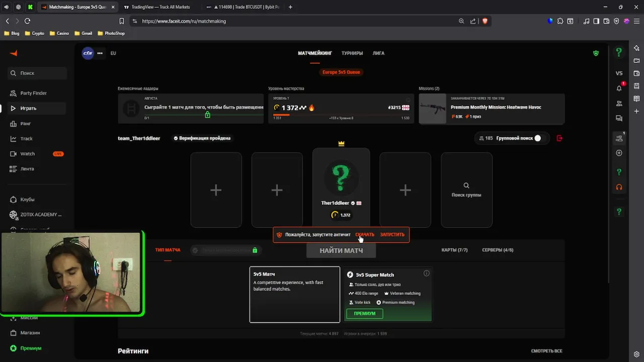Image resolution: width=644 pixels, height=362 pixels.
Task: Open the browser hamburger menu
Action: click(x=636, y=21)
